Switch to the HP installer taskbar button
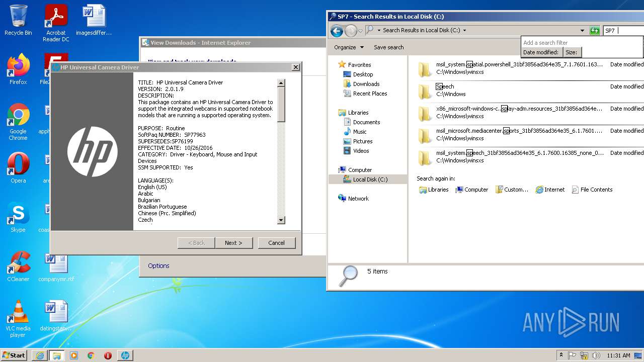 [125, 355]
